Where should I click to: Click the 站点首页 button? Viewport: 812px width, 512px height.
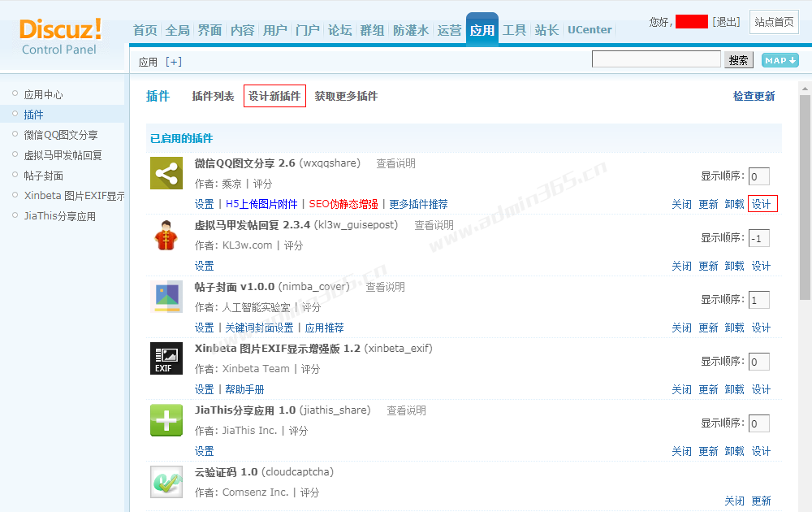774,22
